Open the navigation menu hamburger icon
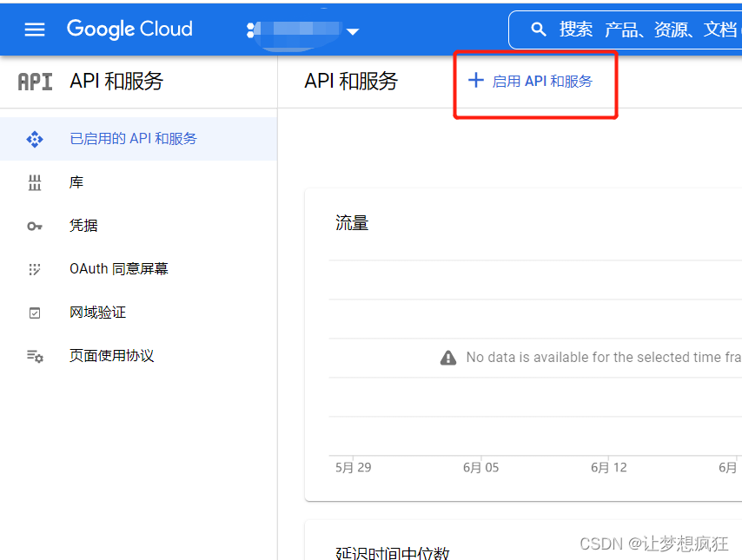742x560 pixels. [x=34, y=29]
